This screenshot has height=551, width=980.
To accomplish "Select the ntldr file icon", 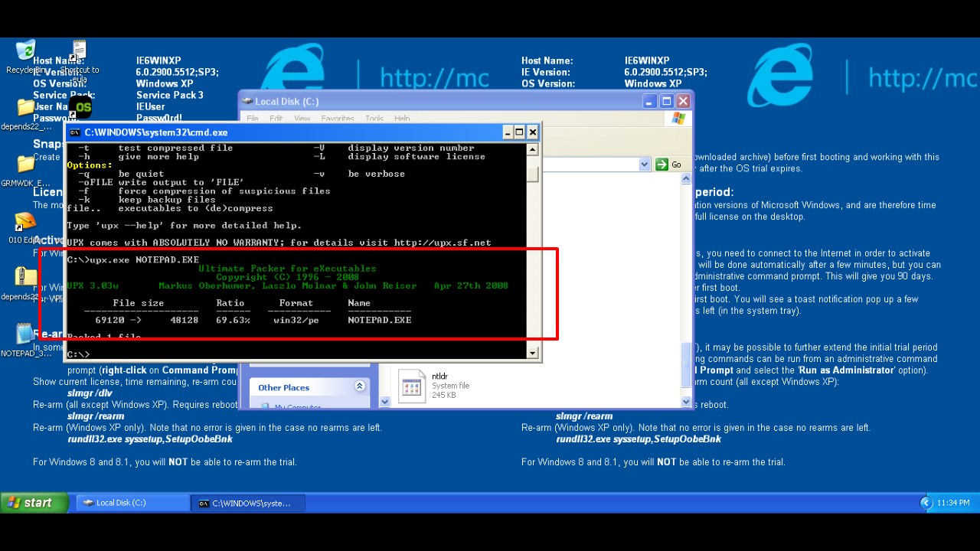I will pos(412,386).
